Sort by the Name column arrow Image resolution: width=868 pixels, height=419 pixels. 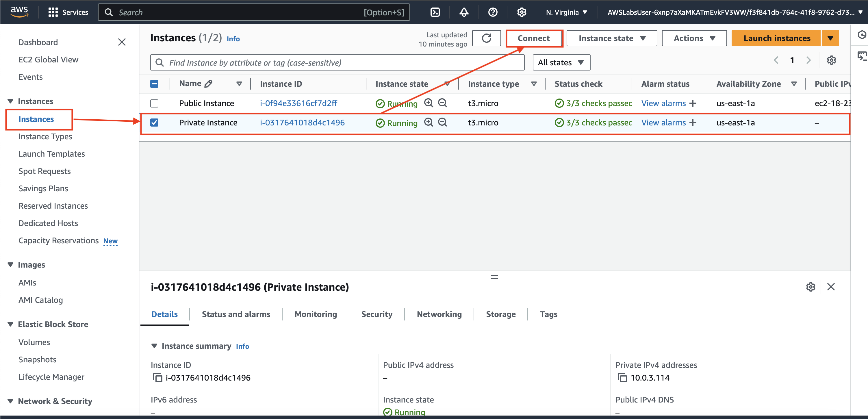(x=239, y=84)
